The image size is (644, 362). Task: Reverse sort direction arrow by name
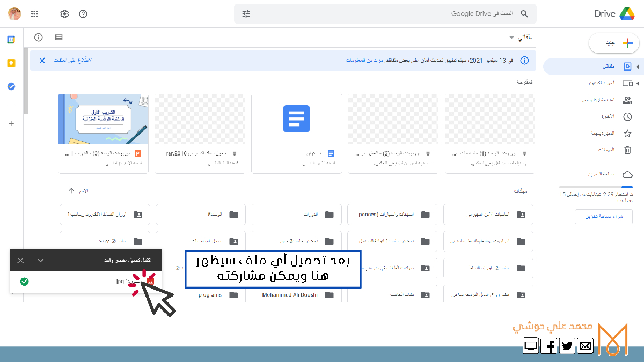pyautogui.click(x=71, y=191)
